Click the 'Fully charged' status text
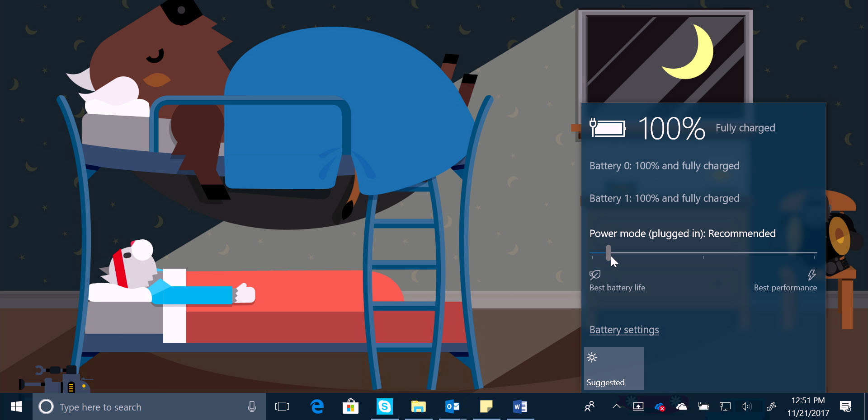Screen dimensions: 868x420 point(745,128)
